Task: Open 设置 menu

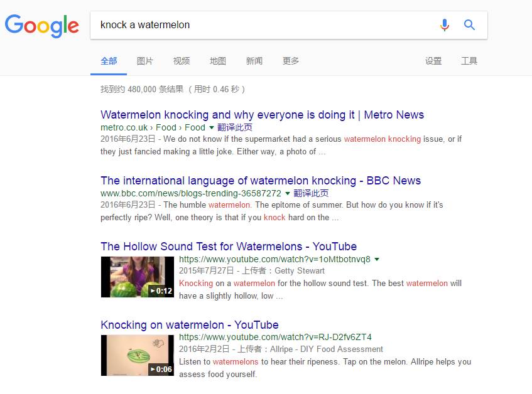Action: point(433,61)
